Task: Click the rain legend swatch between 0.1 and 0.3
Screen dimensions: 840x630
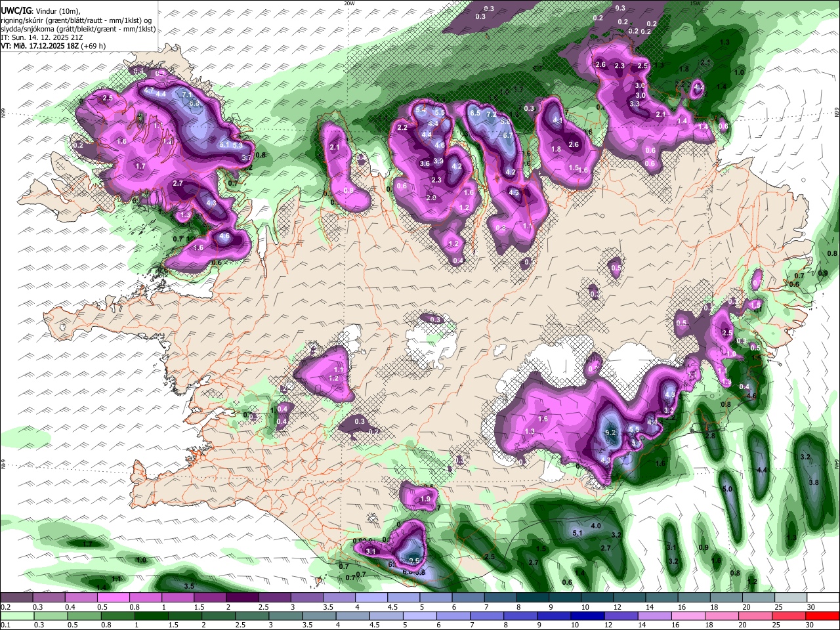Action: (x=18, y=616)
